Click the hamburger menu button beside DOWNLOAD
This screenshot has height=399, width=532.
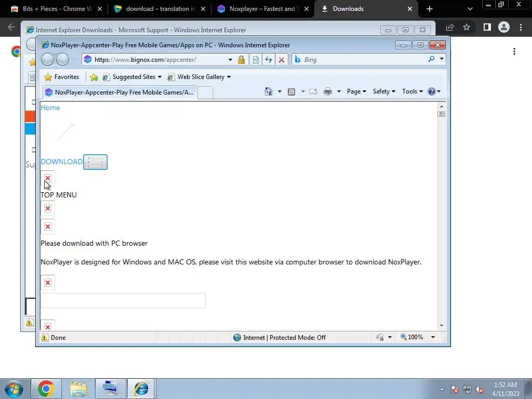point(96,162)
